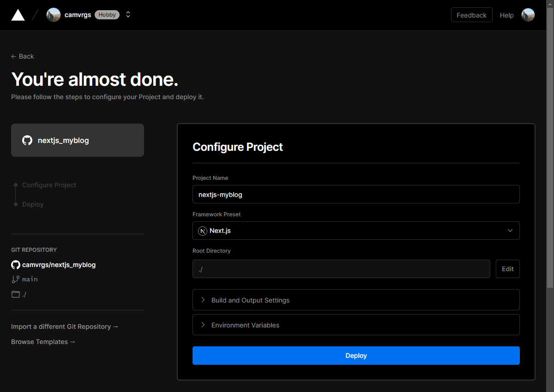
Task: Select the nextjs_myblog repository card
Action: tap(78, 140)
